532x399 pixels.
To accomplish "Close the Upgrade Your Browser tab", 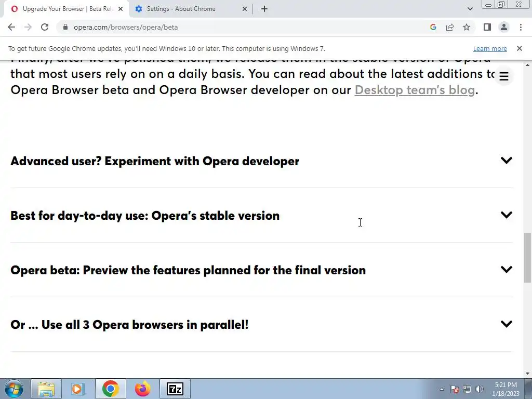I will [x=121, y=9].
